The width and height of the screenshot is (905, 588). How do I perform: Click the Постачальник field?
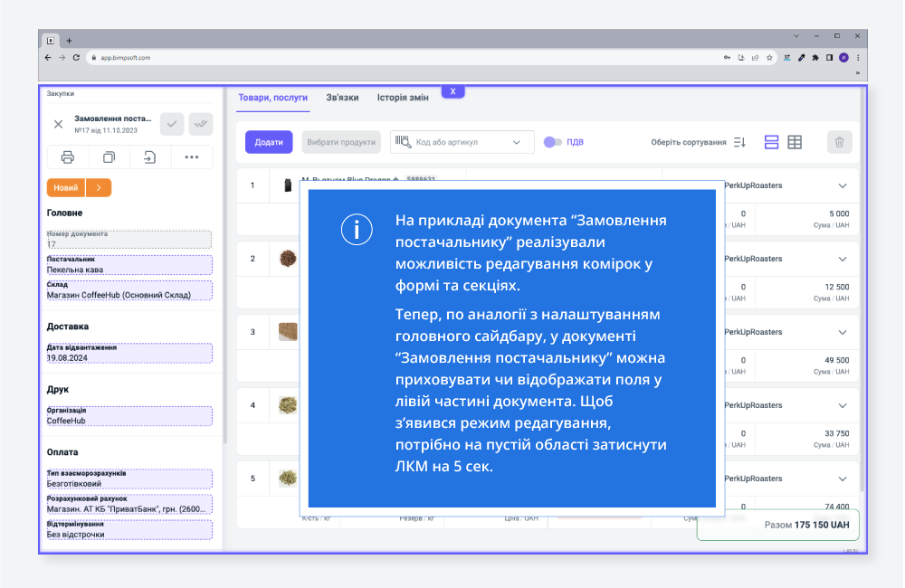(129, 265)
